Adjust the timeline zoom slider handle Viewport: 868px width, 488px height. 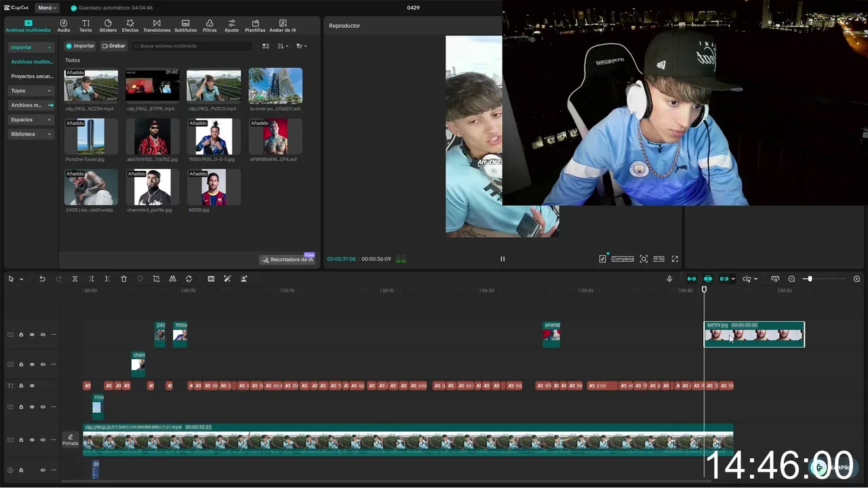click(x=809, y=279)
